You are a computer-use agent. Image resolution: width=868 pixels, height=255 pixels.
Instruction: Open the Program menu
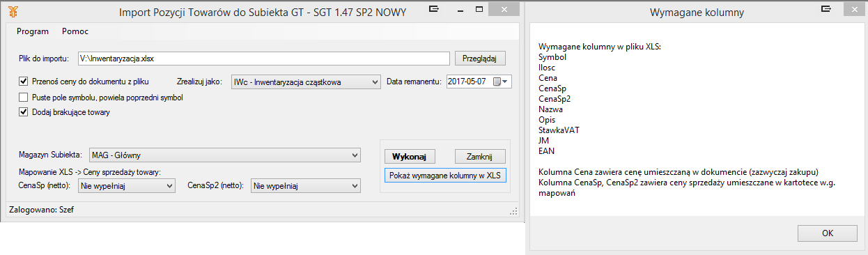(x=33, y=31)
